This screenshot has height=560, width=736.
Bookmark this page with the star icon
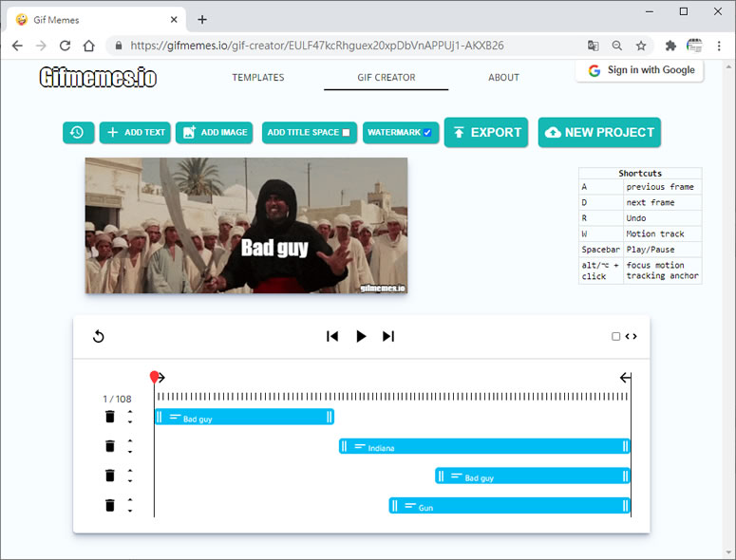(x=641, y=46)
